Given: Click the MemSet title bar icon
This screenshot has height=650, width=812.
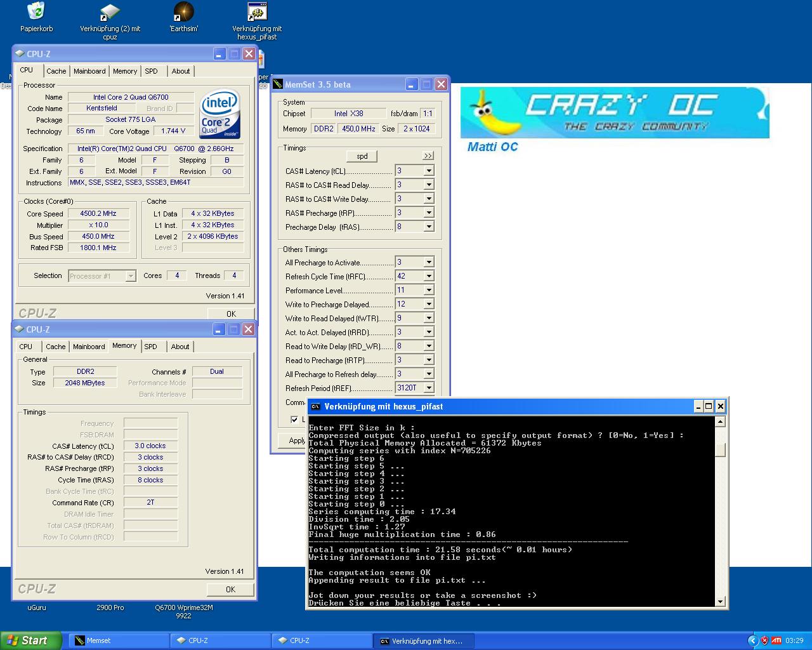Looking at the screenshot, I should [x=278, y=84].
